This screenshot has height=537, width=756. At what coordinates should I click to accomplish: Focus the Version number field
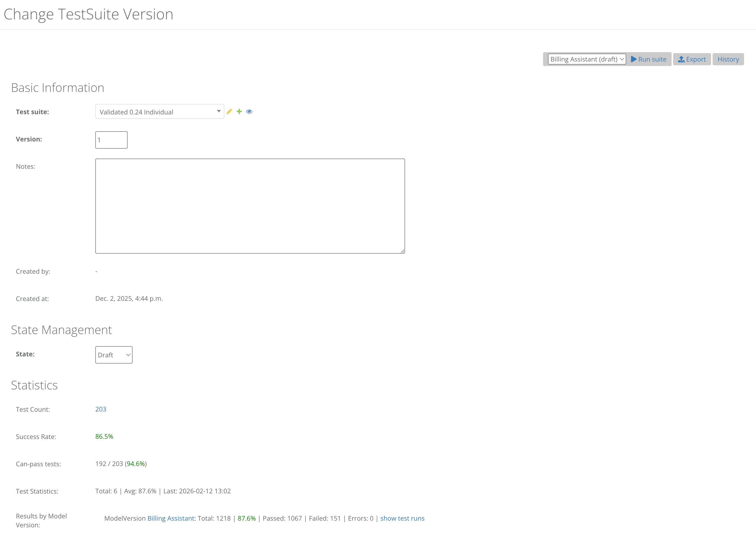(111, 140)
